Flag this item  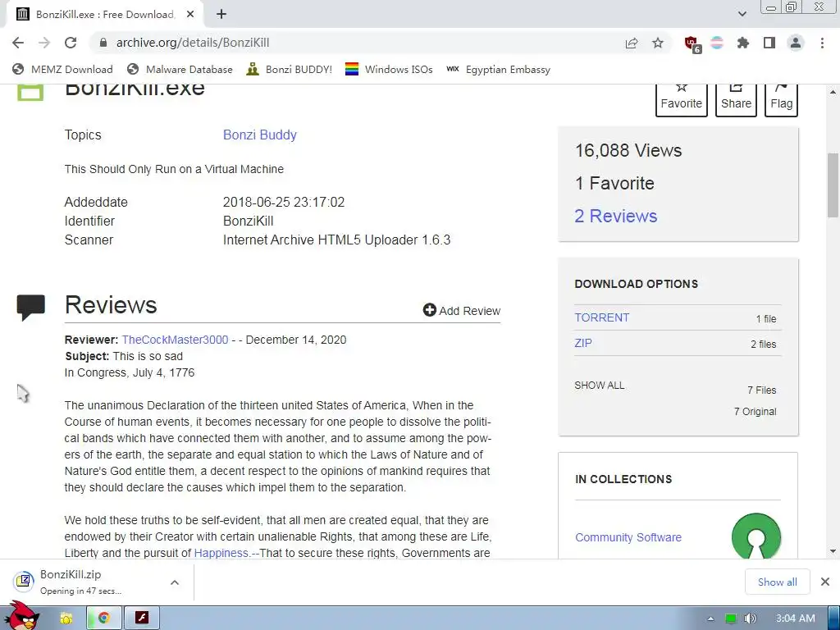[x=781, y=98]
